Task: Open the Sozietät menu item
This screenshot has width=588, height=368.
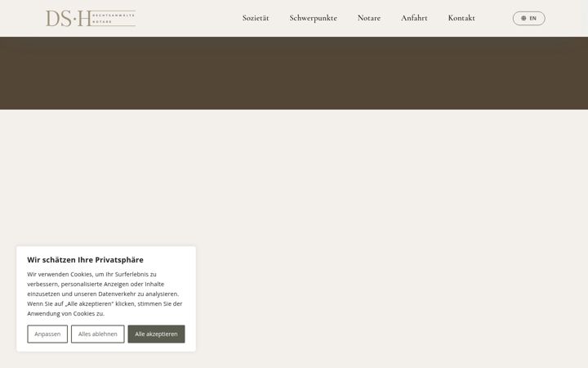Action: (256, 18)
